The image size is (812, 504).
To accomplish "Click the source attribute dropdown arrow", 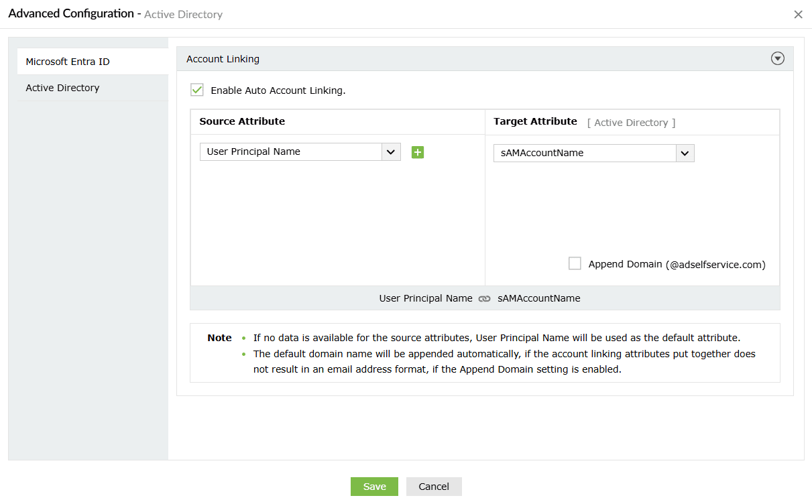I will click(392, 151).
